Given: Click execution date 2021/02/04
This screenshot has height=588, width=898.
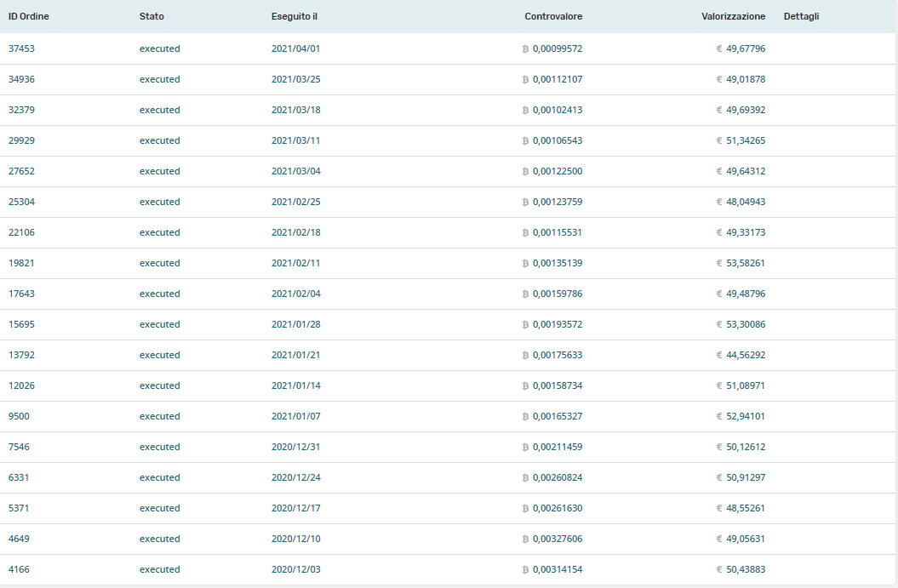Looking at the screenshot, I should click(x=295, y=294).
